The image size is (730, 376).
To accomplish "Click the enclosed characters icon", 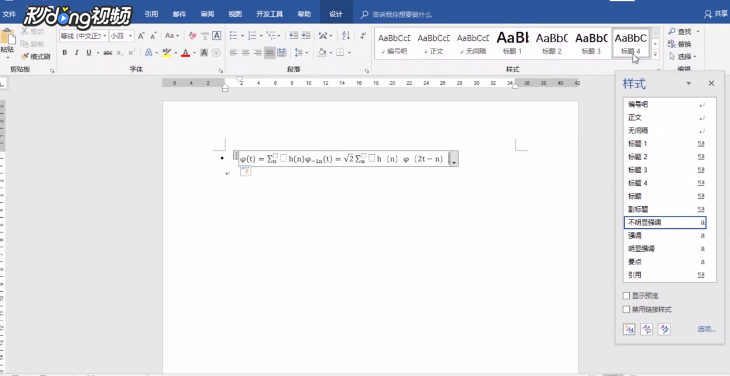I will tap(216, 53).
